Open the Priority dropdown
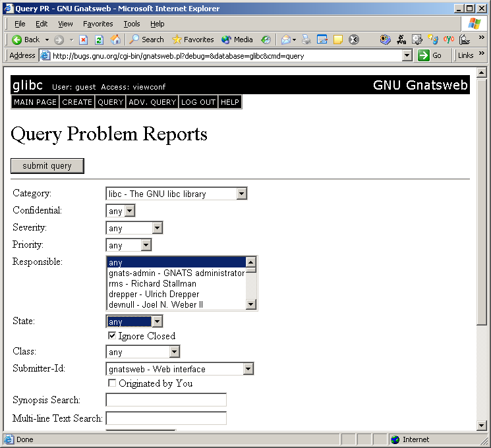 (x=129, y=245)
